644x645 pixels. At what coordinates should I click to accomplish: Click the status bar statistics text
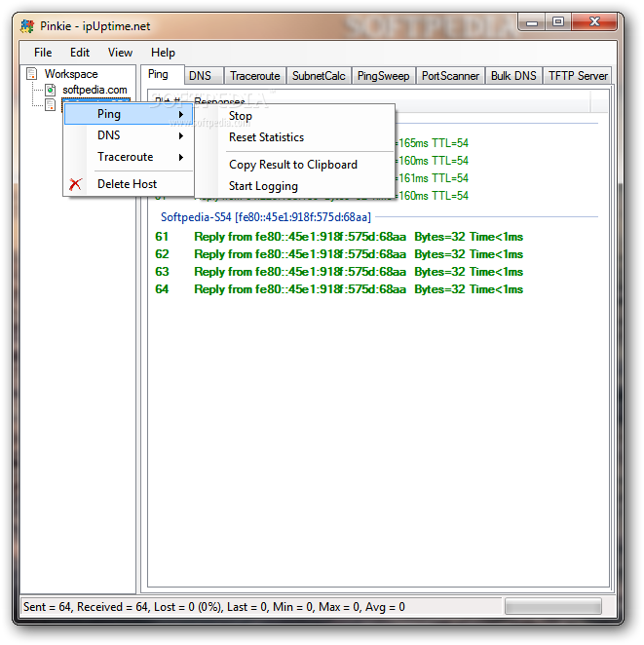click(213, 607)
